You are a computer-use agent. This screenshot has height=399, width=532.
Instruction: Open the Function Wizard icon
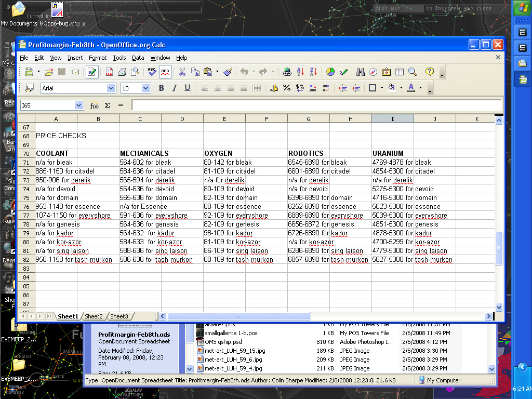(x=94, y=105)
